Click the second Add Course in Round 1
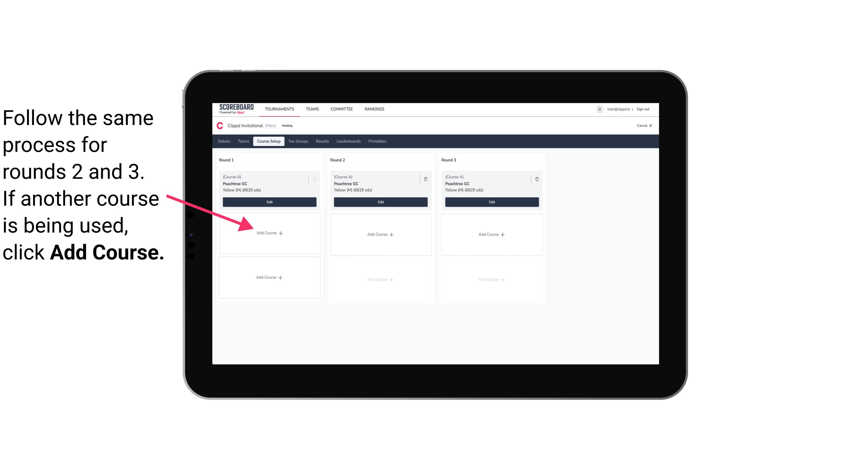868x467 pixels. click(269, 277)
